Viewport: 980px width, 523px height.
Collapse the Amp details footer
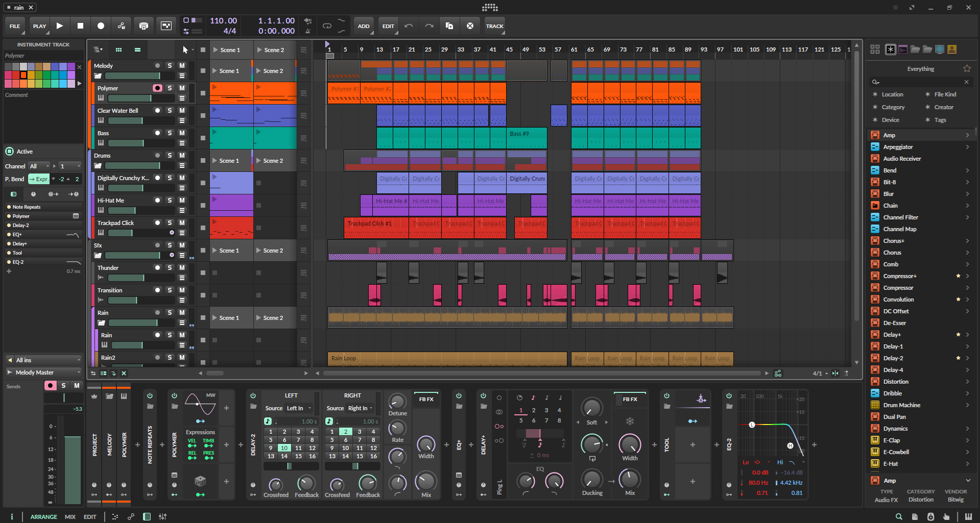pos(968,480)
